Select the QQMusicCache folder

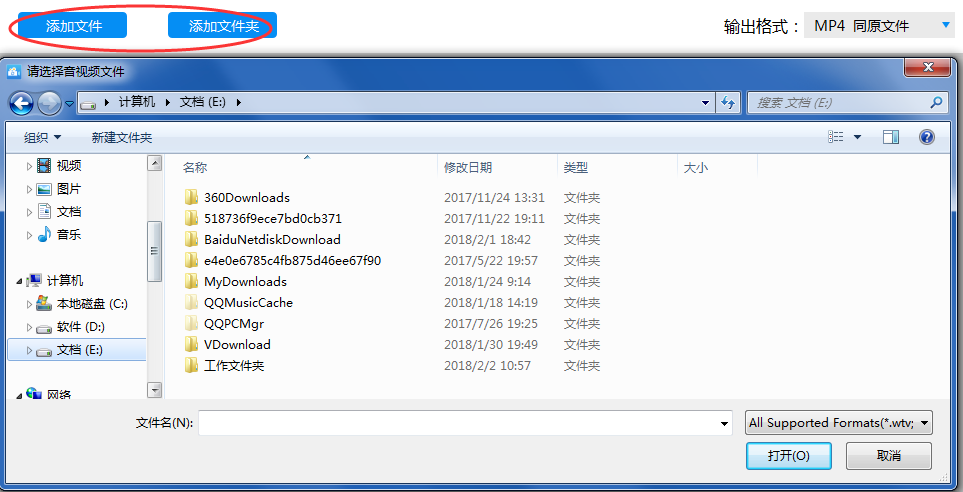(248, 302)
